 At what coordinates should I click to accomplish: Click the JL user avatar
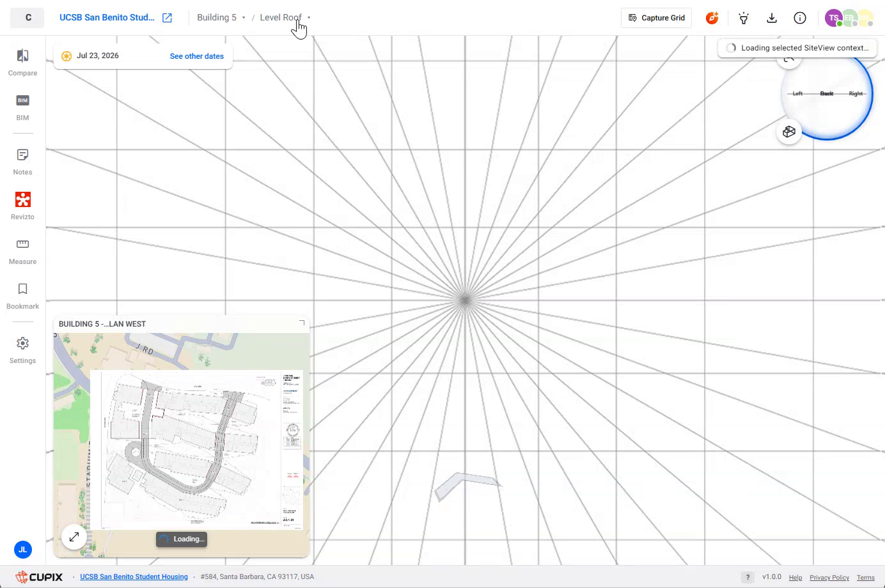coord(22,549)
